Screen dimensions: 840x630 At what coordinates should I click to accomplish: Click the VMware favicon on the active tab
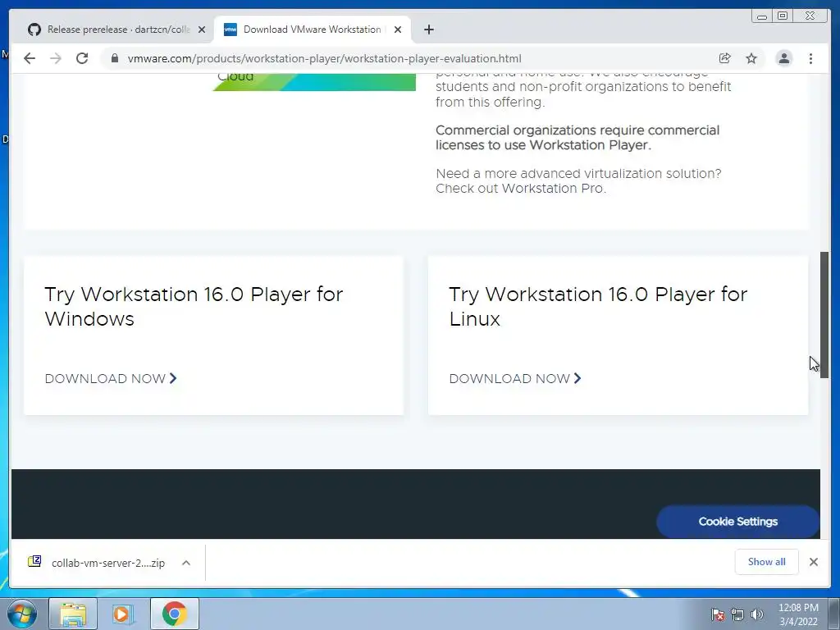coord(231,30)
